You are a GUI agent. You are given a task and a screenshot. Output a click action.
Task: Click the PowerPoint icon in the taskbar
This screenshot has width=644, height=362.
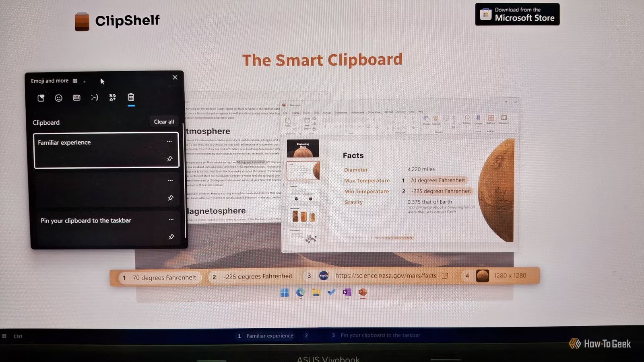(362, 292)
